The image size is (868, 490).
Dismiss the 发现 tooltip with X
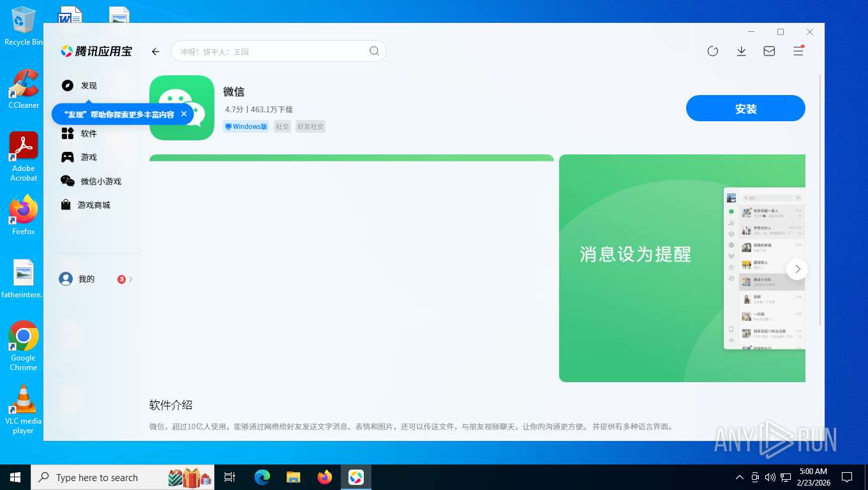point(184,114)
